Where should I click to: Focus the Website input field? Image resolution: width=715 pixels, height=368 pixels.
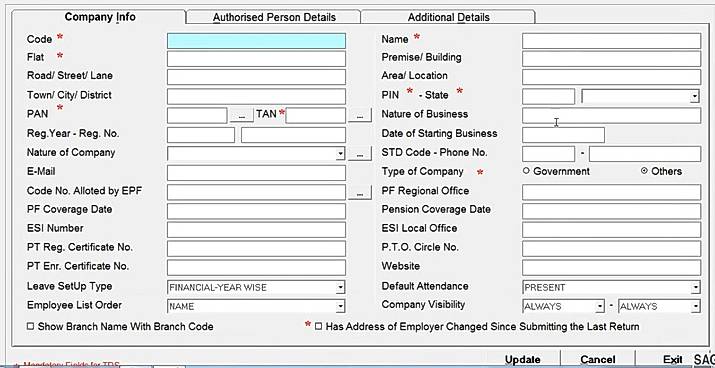click(611, 268)
